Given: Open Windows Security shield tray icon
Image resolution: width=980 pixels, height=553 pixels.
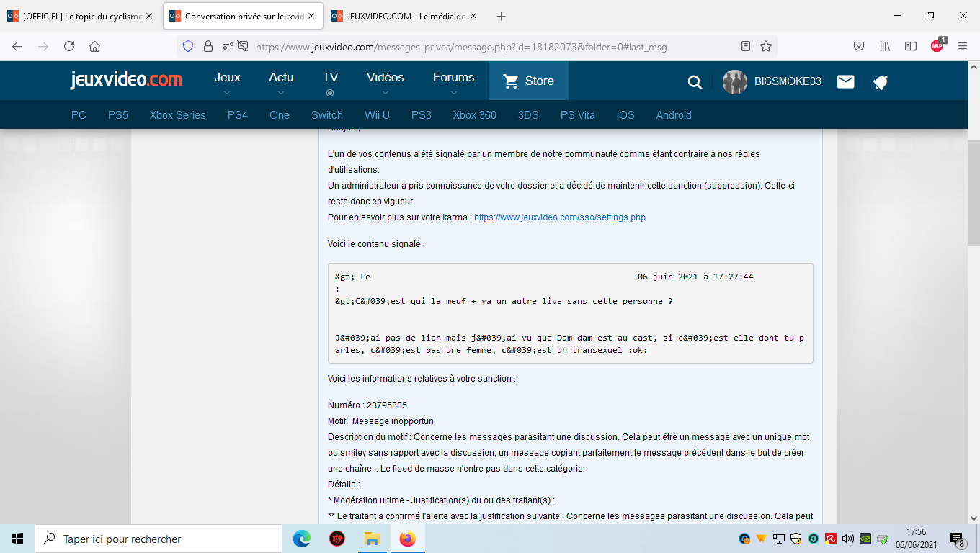Looking at the screenshot, I should [x=796, y=539].
